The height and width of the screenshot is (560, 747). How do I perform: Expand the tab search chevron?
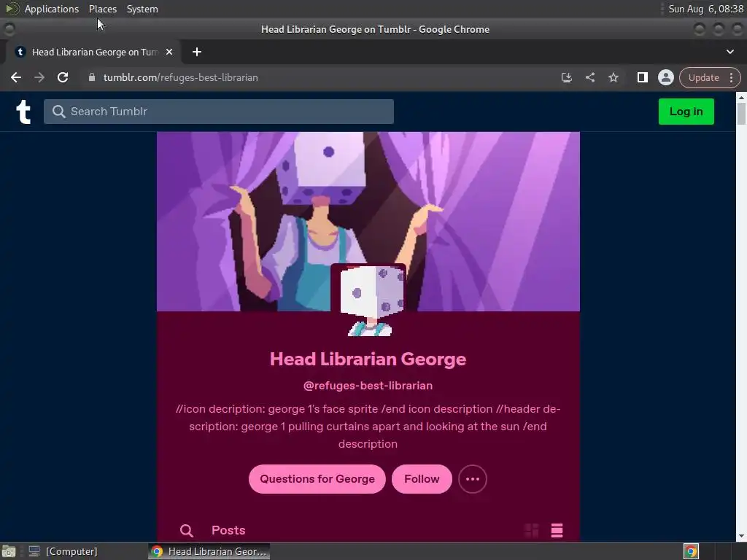pos(729,52)
